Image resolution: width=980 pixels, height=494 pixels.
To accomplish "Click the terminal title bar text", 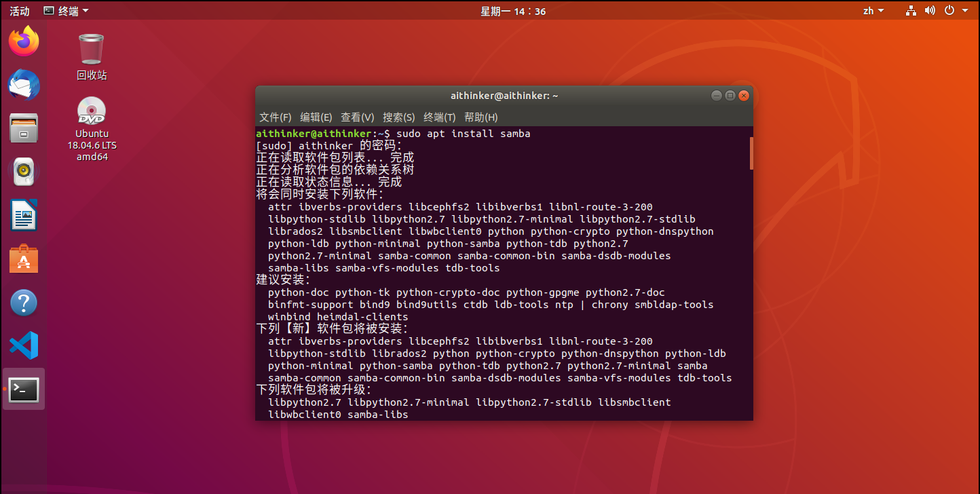I will click(504, 96).
